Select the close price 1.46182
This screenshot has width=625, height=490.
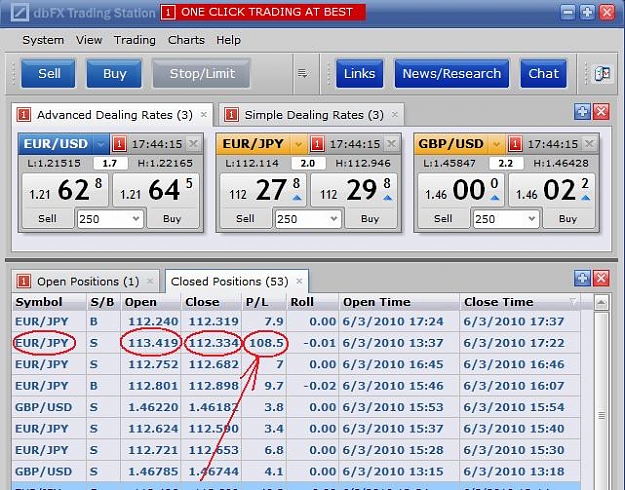pos(213,407)
